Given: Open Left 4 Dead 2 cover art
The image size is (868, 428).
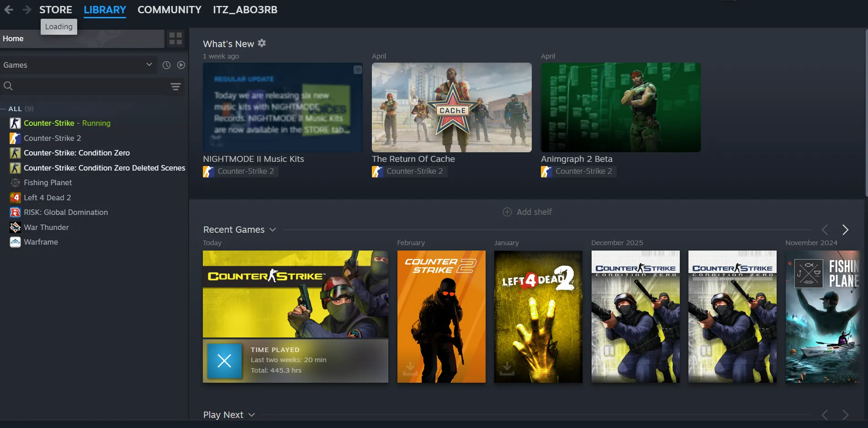Looking at the screenshot, I should 538,316.
